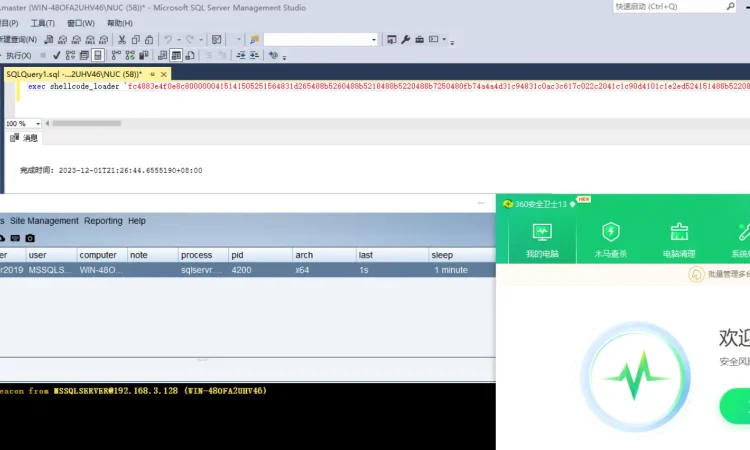The width and height of the screenshot is (750, 450).
Task: Toggle Include Client Statistics
Action: point(143,55)
